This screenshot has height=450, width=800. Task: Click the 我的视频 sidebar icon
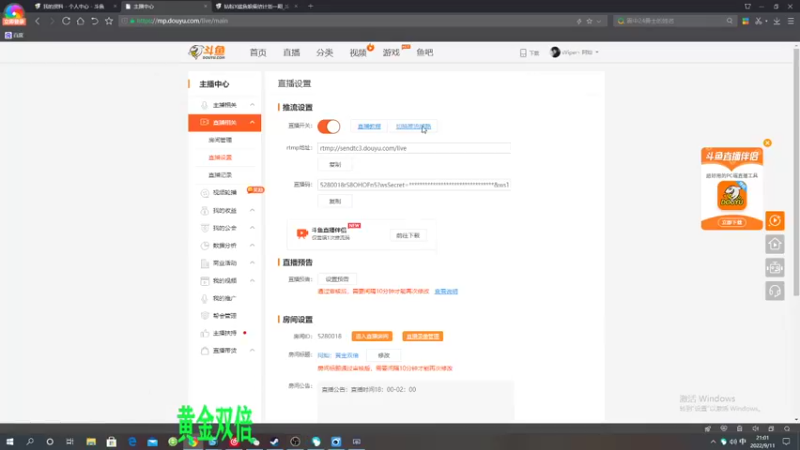tap(205, 281)
